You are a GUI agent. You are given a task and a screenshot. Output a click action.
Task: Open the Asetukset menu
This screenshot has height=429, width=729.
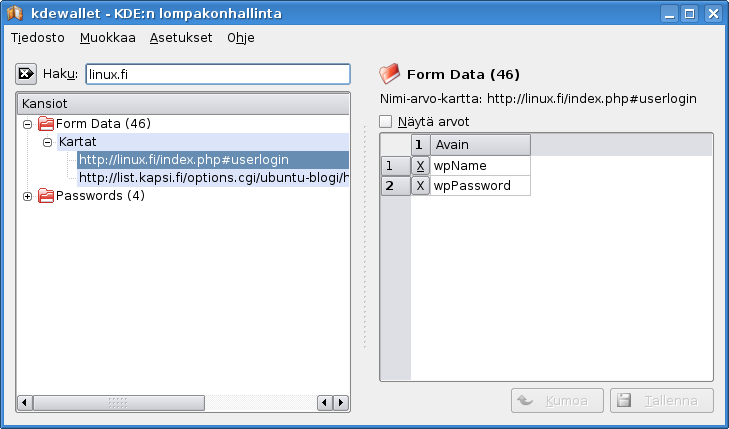[180, 38]
